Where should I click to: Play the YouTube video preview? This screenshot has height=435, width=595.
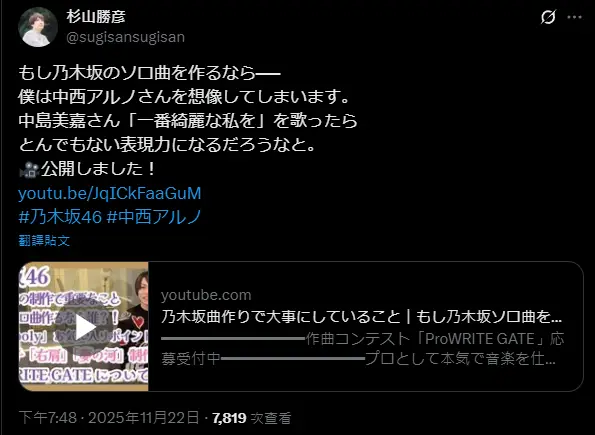point(85,327)
